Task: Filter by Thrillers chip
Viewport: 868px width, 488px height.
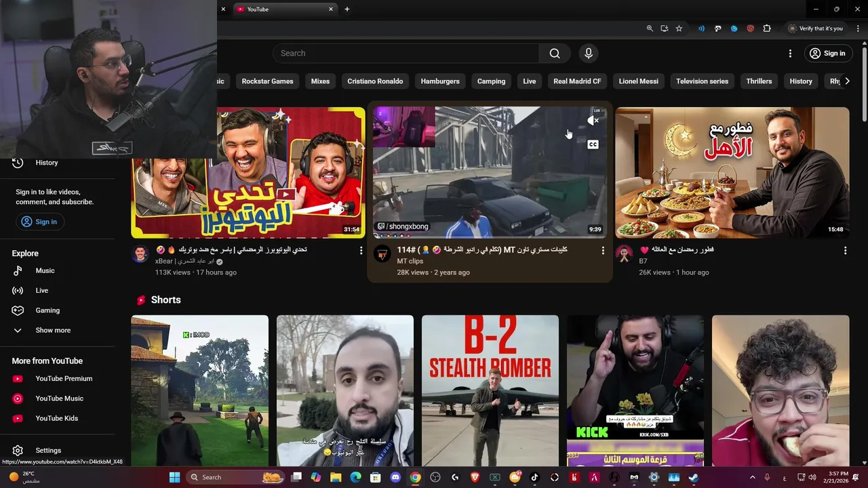Action: (x=759, y=81)
